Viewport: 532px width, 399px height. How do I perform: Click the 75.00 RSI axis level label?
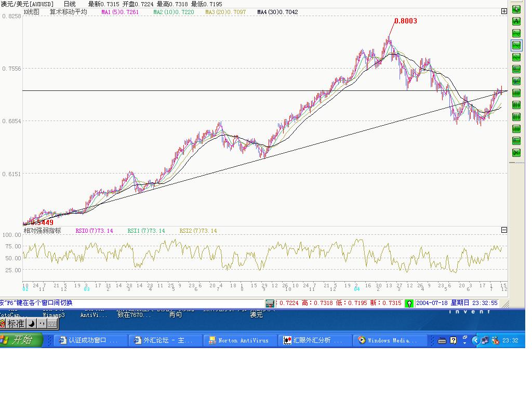(13, 246)
